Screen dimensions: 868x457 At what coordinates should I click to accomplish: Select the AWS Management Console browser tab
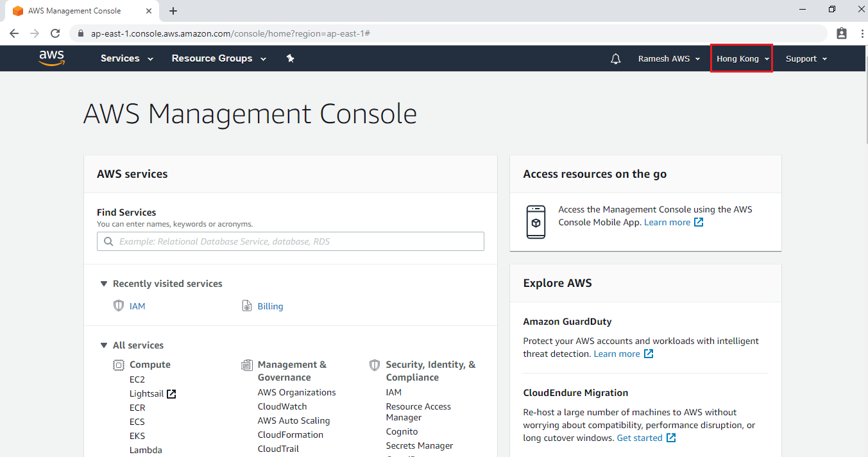click(82, 11)
